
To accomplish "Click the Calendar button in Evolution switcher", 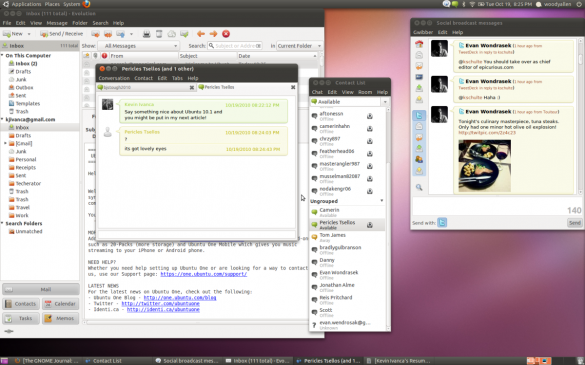I will (x=60, y=304).
